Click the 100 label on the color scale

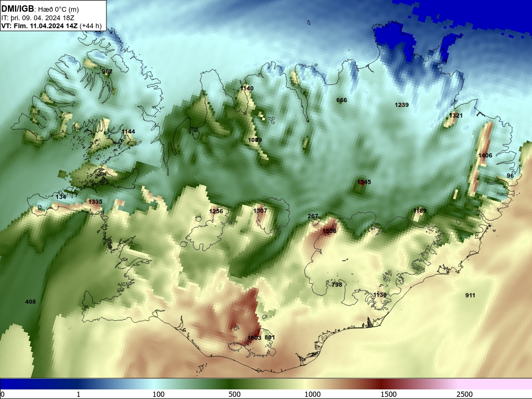click(x=159, y=394)
